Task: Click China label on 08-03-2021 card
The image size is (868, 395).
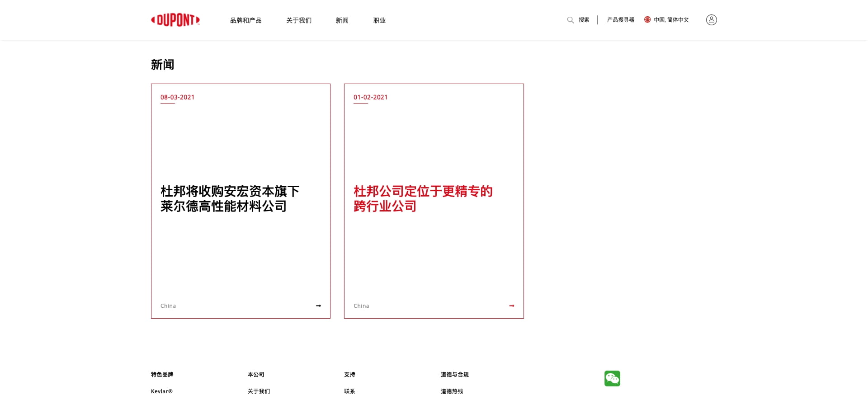Action: [168, 306]
